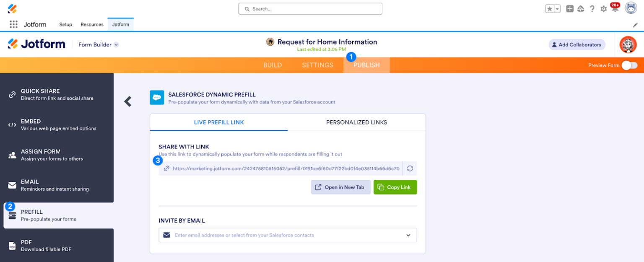Click the settings gear icon
Screen dimensions: 644x262
click(x=603, y=8)
